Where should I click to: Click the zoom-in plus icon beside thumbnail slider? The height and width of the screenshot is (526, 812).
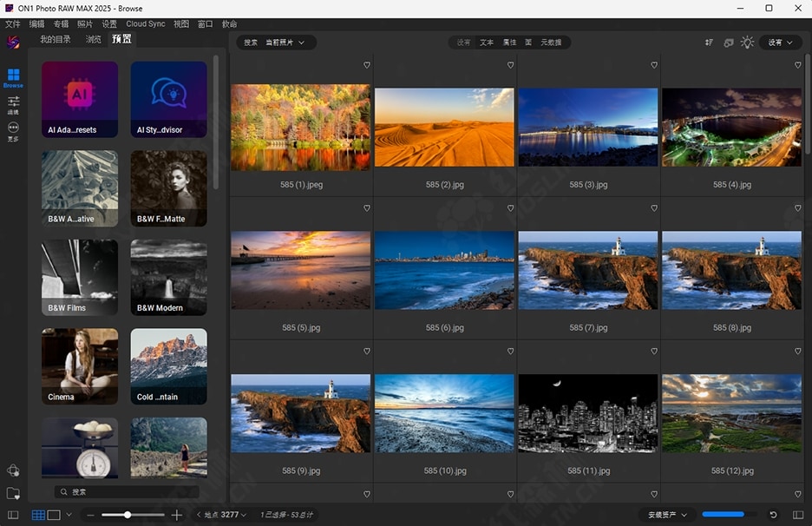pos(177,515)
